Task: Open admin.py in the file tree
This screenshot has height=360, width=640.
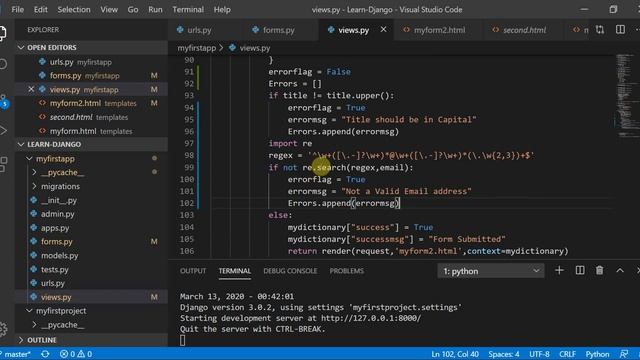Action: click(x=91, y=214)
